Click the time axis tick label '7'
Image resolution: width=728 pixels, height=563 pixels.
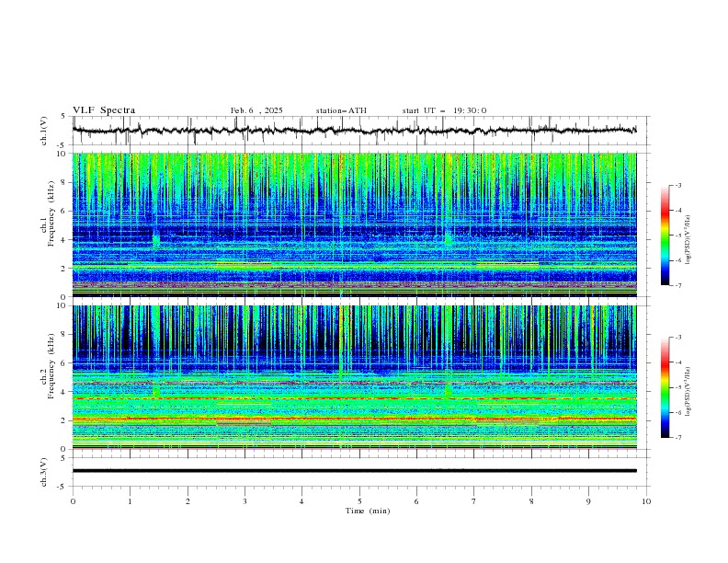(474, 501)
